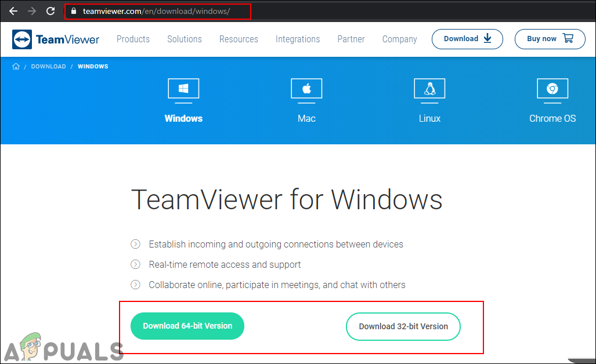Image resolution: width=596 pixels, height=364 pixels.
Task: Click the home icon in the breadcrumb
Action: pos(16,66)
